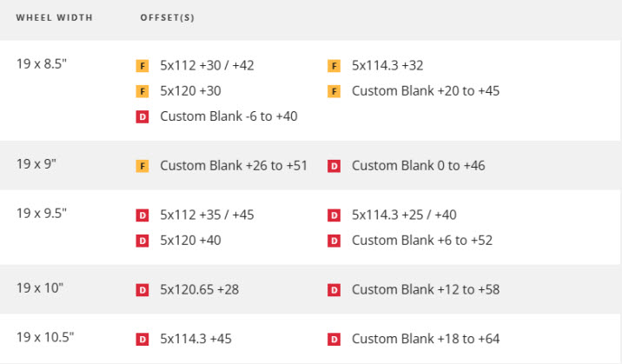The height and width of the screenshot is (364, 622).
Task: Select the F badge beside 5x120 +30
Action: click(x=142, y=91)
